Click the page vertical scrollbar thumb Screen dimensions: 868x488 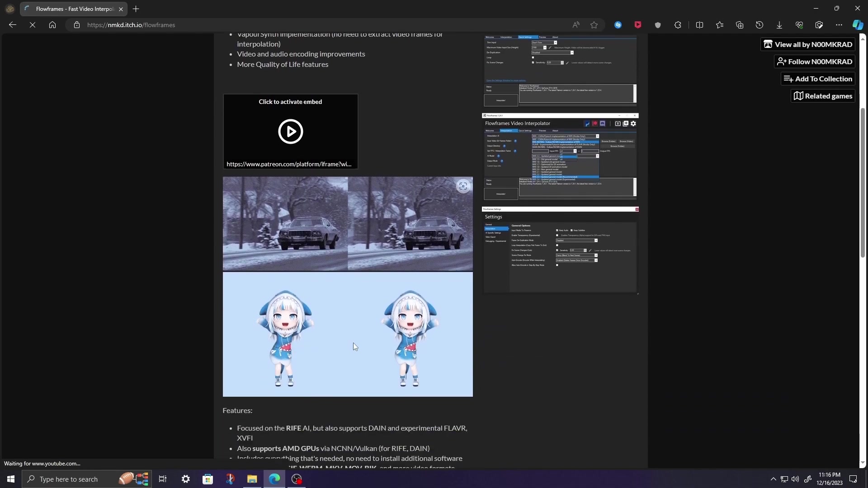[863, 183]
